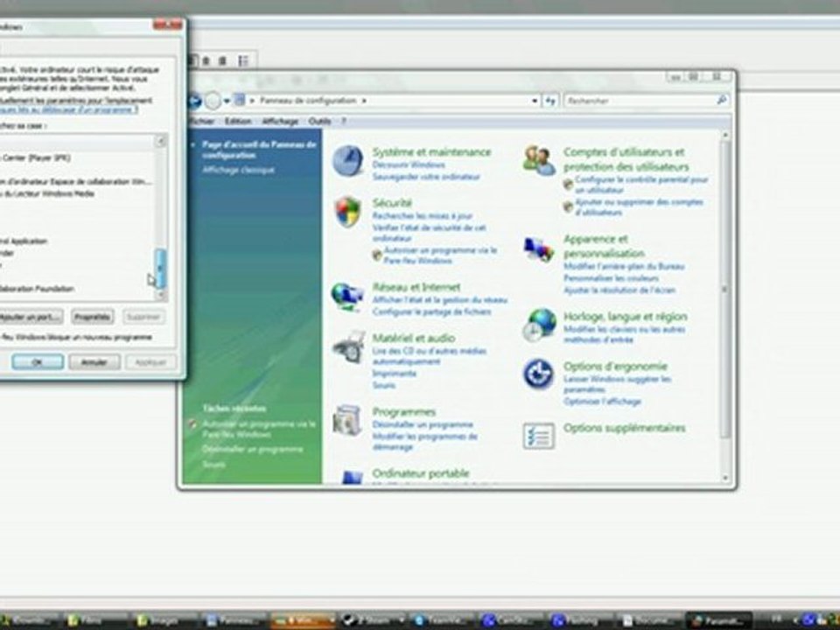The width and height of the screenshot is (840, 630).
Task: Expand breadcrumb arrow after Panneau de configuration
Action: 364,101
